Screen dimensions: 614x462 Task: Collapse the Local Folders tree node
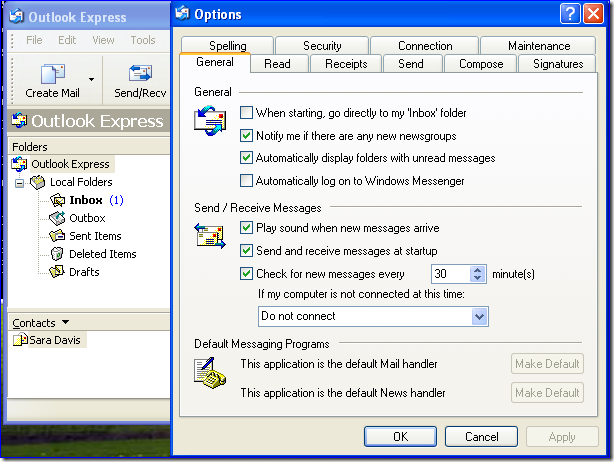19,183
